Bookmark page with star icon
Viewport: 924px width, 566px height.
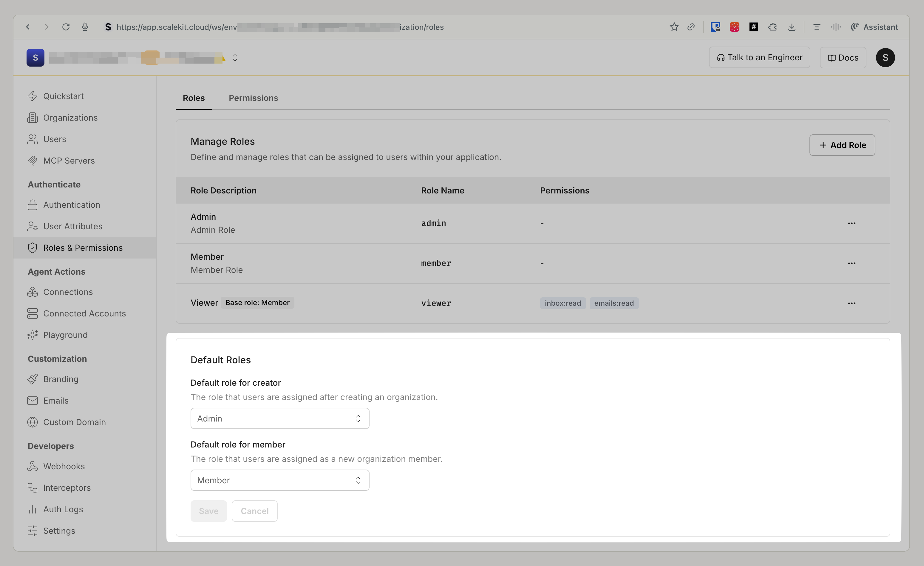tap(674, 27)
